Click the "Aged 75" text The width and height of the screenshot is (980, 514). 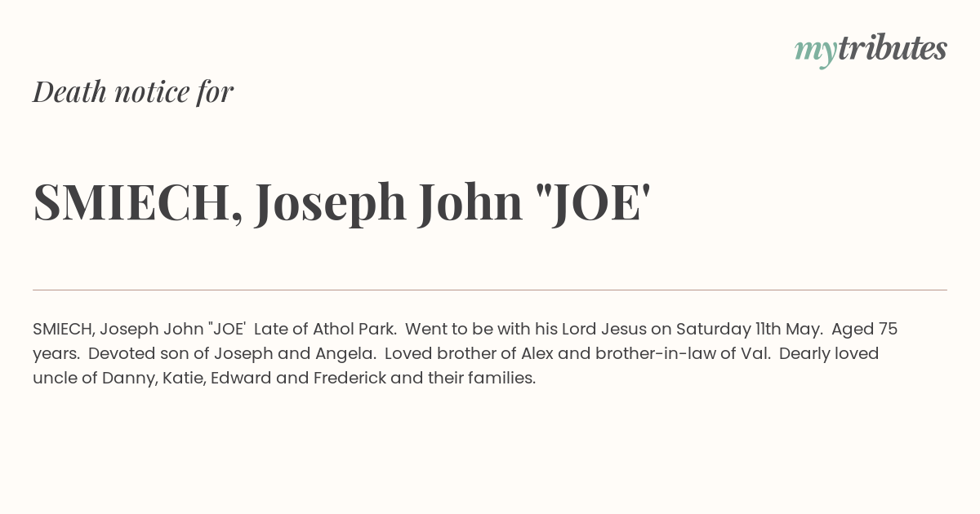[x=865, y=330]
